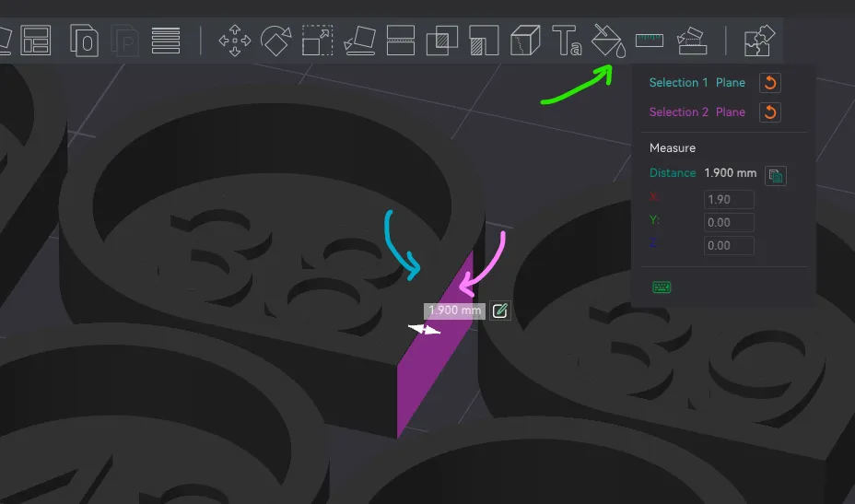The image size is (855, 504).
Task: Select the Move tool
Action: tap(234, 41)
